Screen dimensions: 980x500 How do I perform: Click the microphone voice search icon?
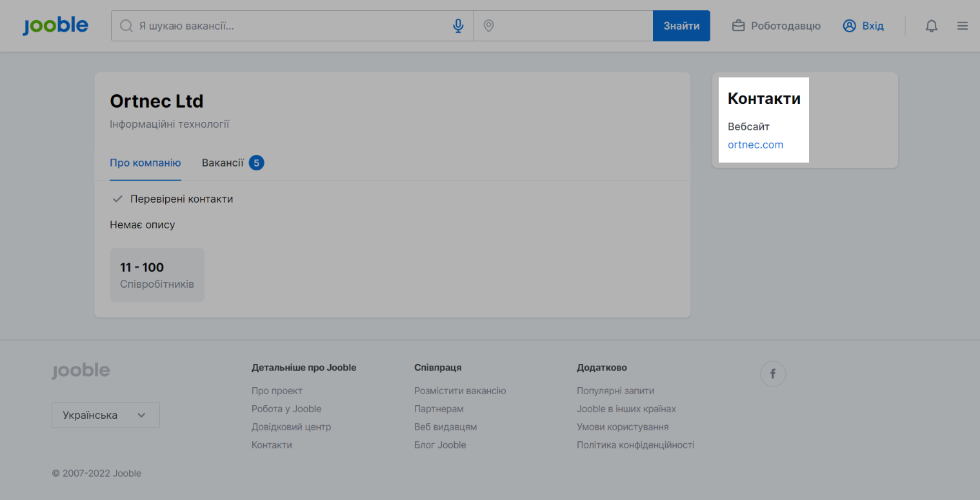pyautogui.click(x=458, y=26)
